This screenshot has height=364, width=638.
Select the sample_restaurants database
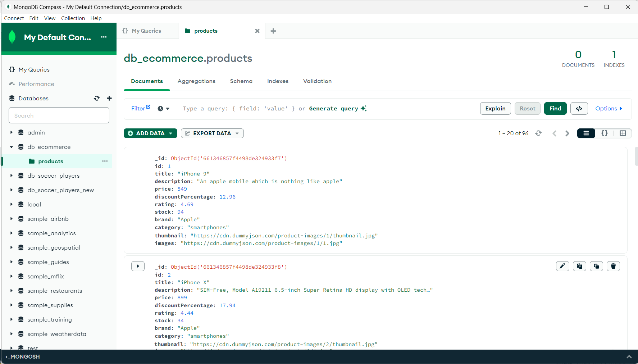pyautogui.click(x=55, y=291)
